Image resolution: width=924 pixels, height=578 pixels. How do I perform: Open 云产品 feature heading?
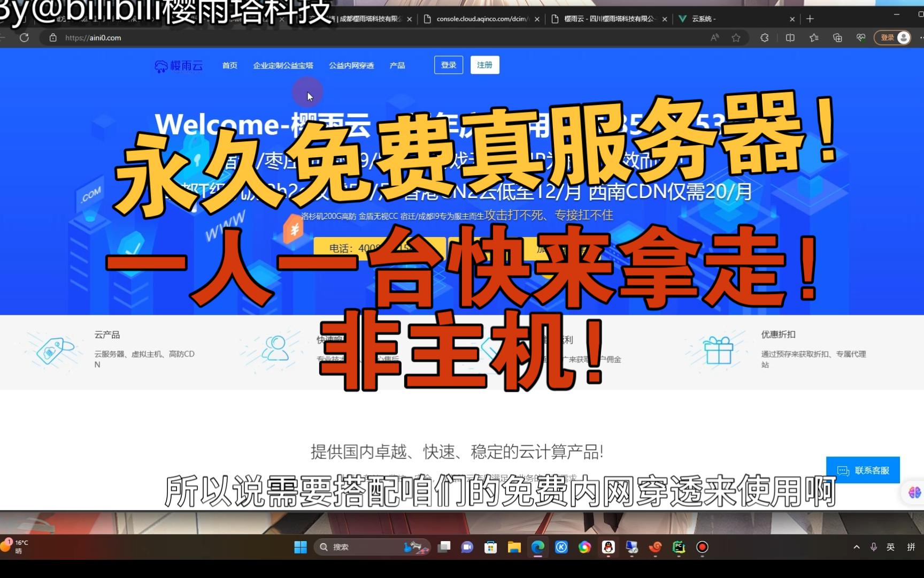tap(107, 334)
